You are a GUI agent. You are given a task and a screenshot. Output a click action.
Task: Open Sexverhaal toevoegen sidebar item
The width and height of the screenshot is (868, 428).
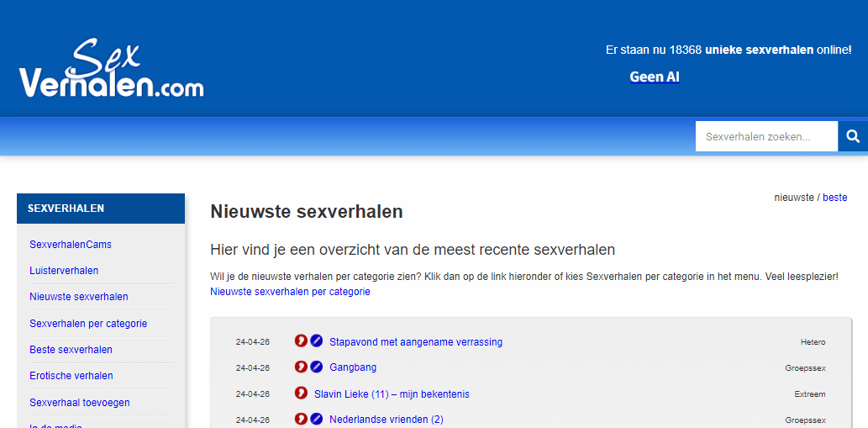pos(80,403)
